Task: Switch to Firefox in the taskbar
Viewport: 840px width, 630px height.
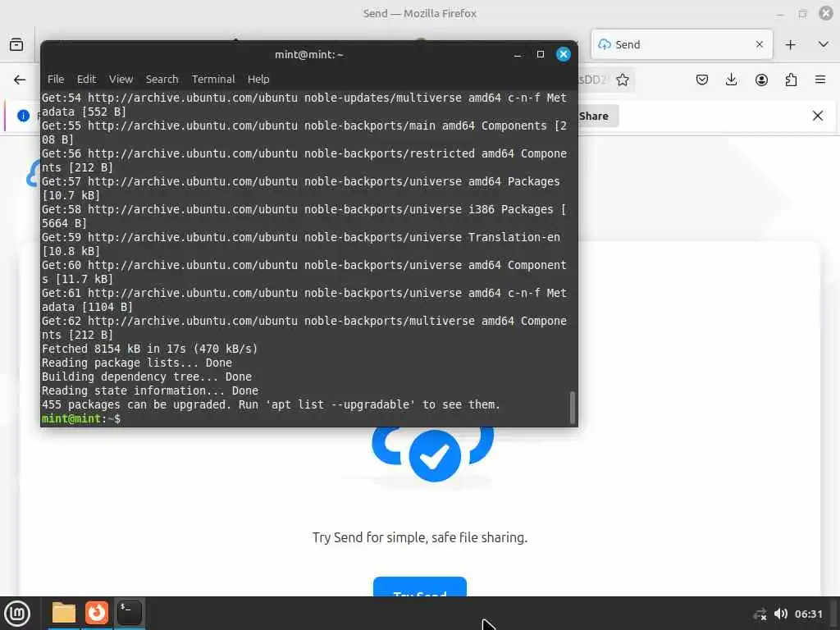Action: pyautogui.click(x=97, y=613)
